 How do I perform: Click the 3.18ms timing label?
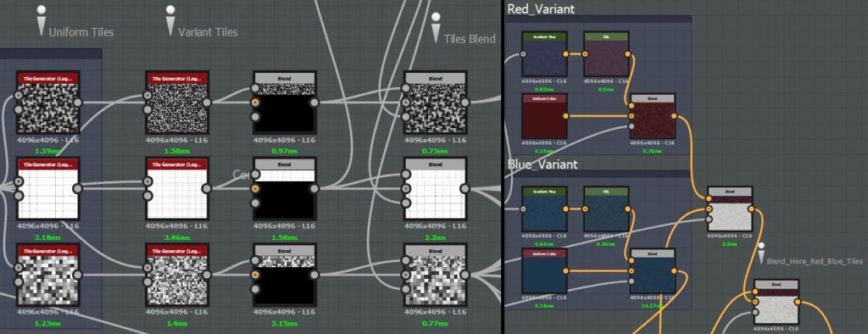[x=48, y=237]
